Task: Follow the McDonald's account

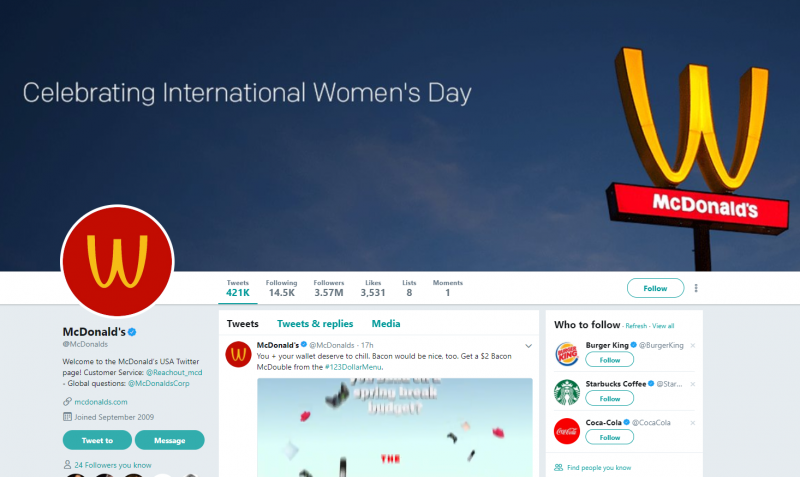Action: (x=655, y=288)
